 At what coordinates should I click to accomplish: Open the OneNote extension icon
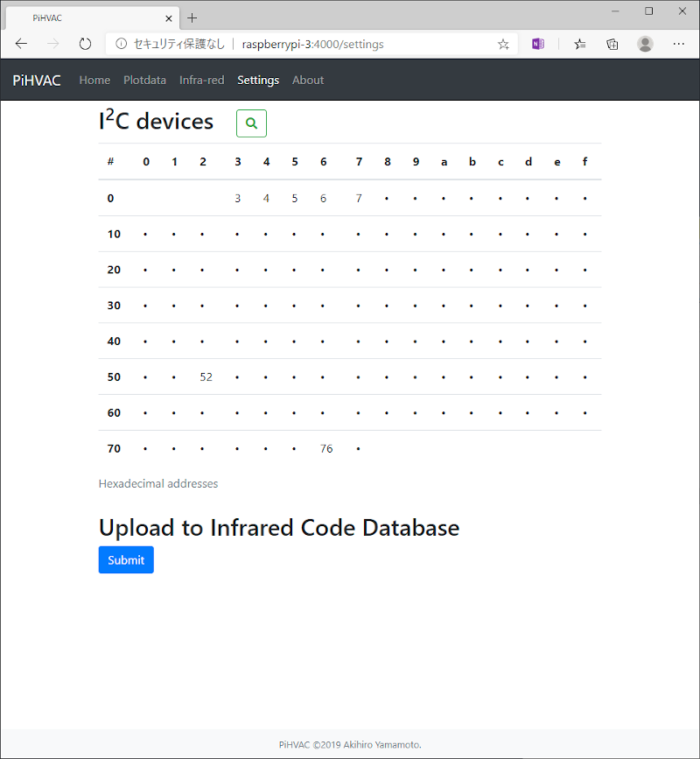click(x=538, y=44)
